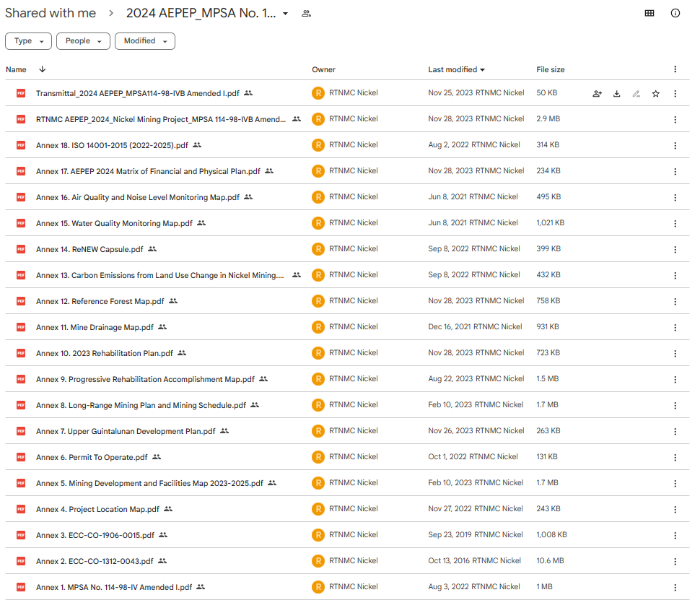The image size is (700, 608).
Task: Star the Transmittal_2024 AEPEP file
Action: point(655,94)
